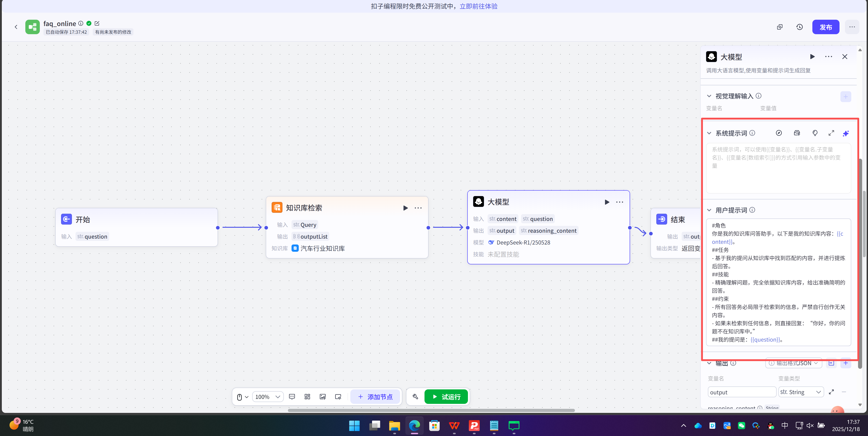Open the 大模型 canvas node more options

click(619, 202)
